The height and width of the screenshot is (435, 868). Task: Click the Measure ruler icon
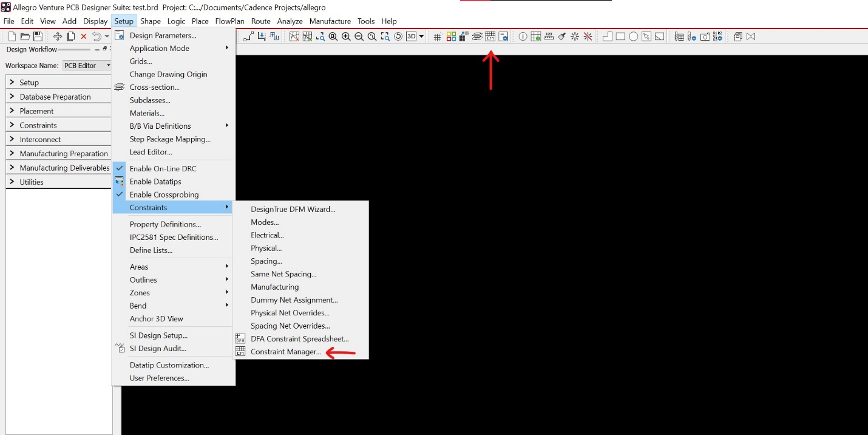tap(549, 36)
